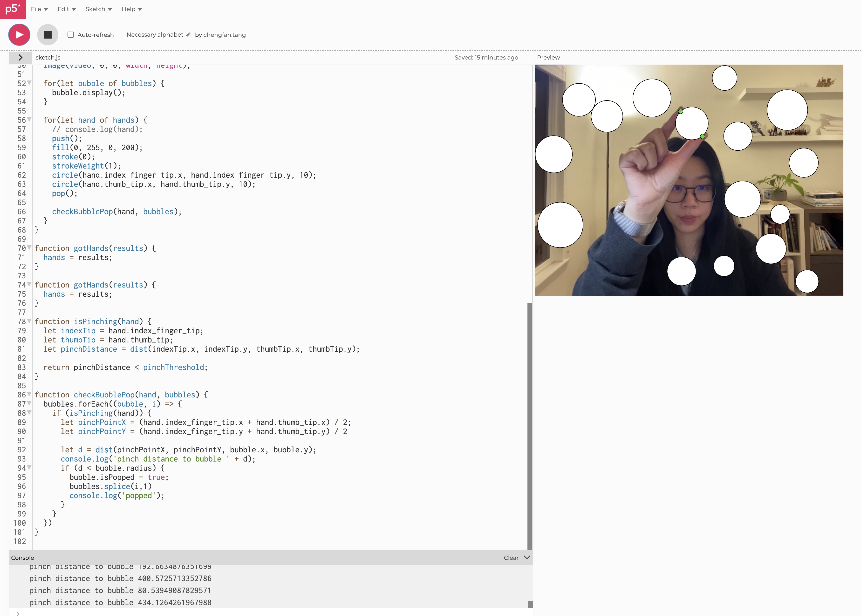Open the Sketch menu
861x616 pixels.
pyautogui.click(x=99, y=9)
